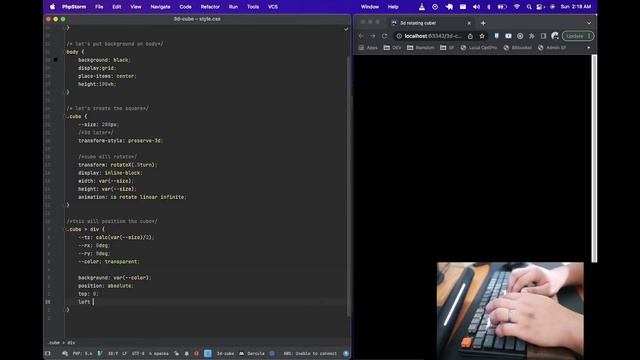640x360 pixels.
Task: Click the battery icon in menu bar
Action: click(502, 7)
